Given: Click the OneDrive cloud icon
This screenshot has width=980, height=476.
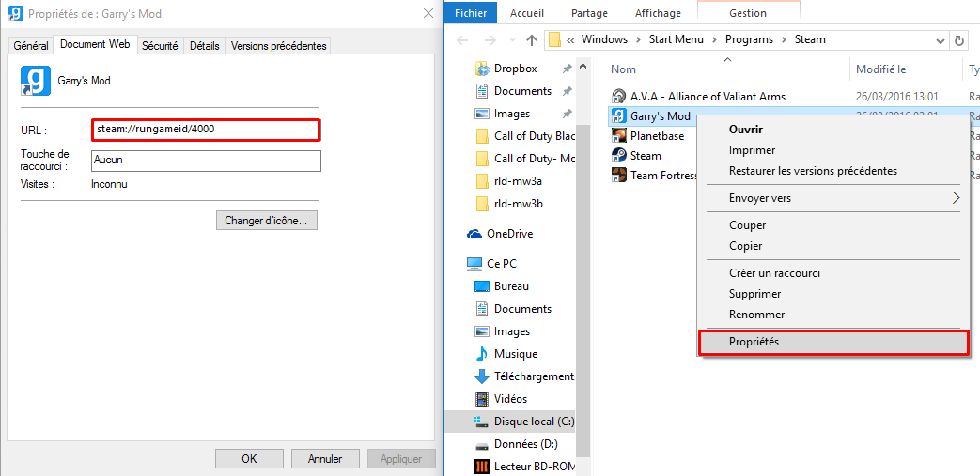Looking at the screenshot, I should pos(474,235).
